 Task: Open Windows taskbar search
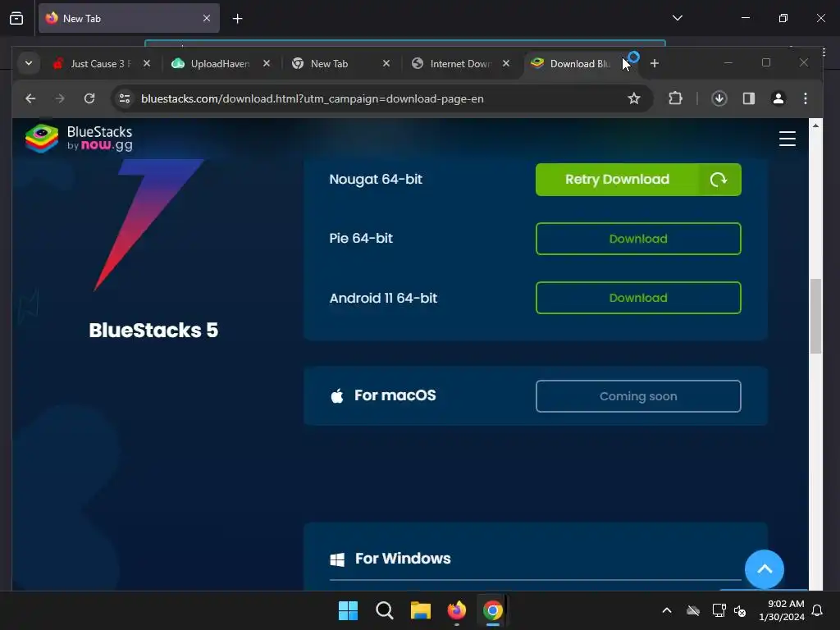385,610
